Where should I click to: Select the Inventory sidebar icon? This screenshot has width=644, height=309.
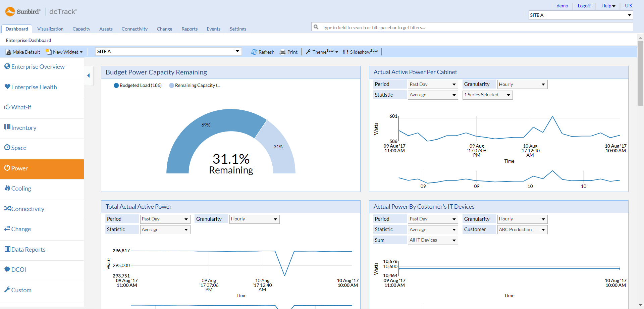(x=7, y=127)
